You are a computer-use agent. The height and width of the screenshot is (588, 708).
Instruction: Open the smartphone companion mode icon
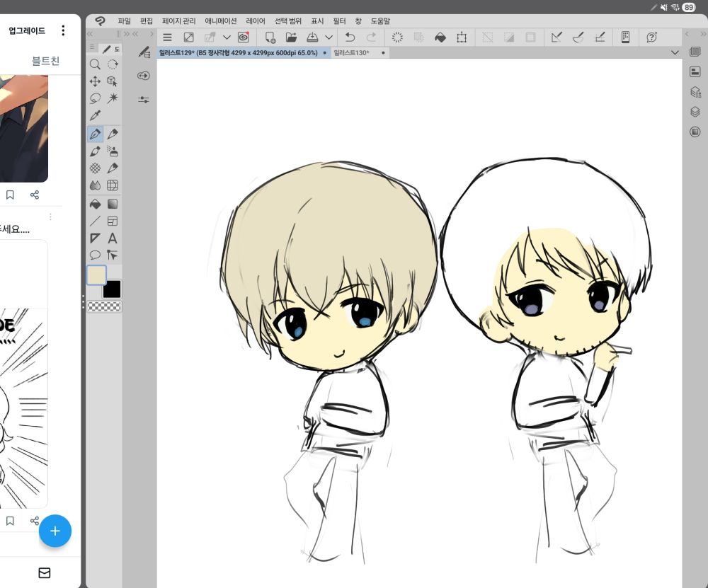pyautogui.click(x=625, y=38)
